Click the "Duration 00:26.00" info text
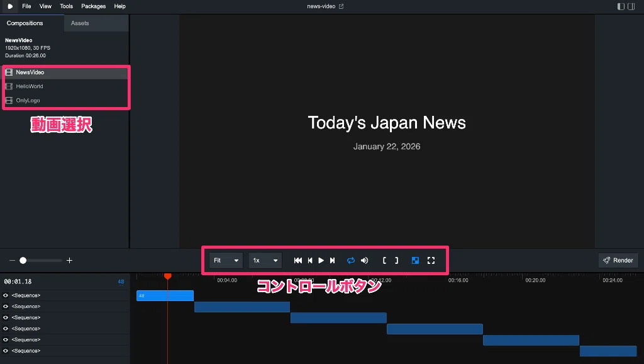 point(25,55)
